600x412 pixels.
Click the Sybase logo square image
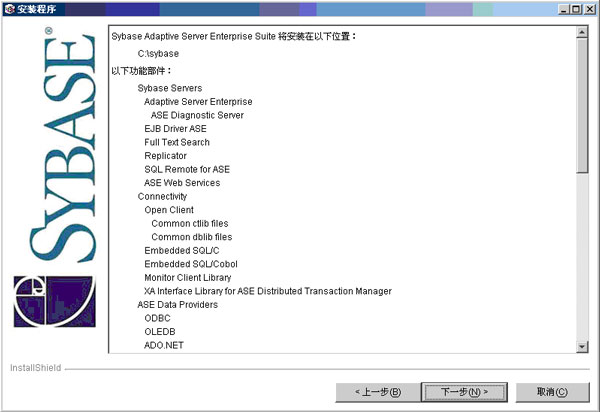click(x=55, y=301)
